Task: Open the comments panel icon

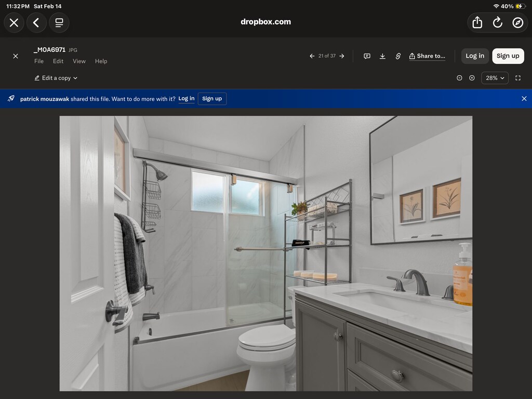Action: click(x=367, y=56)
